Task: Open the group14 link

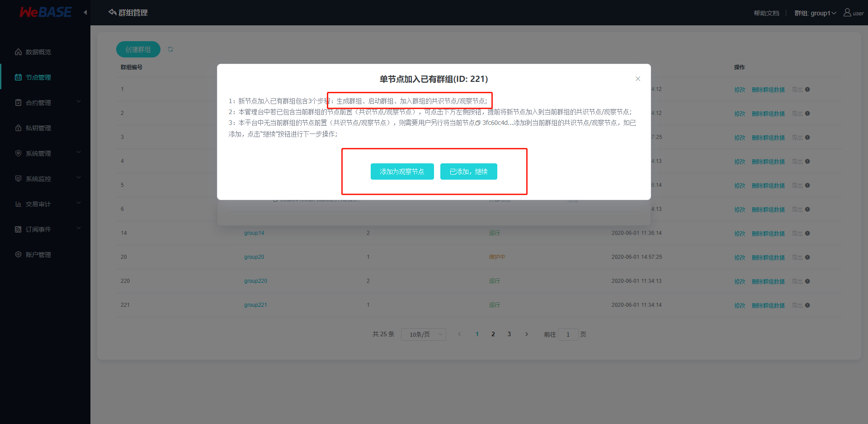Action: click(x=254, y=233)
